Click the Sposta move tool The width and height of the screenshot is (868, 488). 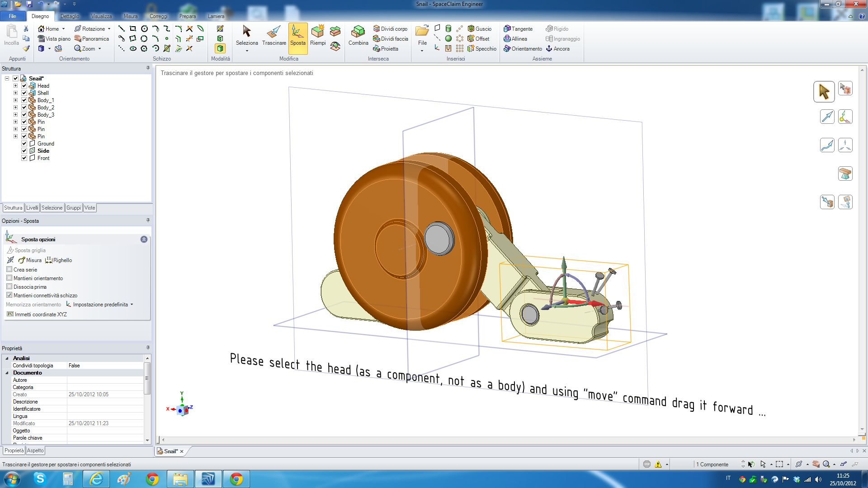[297, 38]
